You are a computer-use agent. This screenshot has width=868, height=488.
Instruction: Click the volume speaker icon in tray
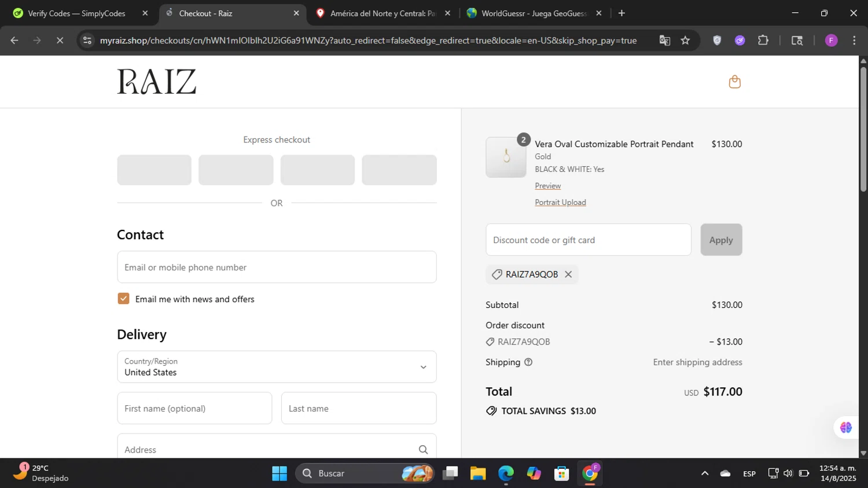(x=788, y=474)
